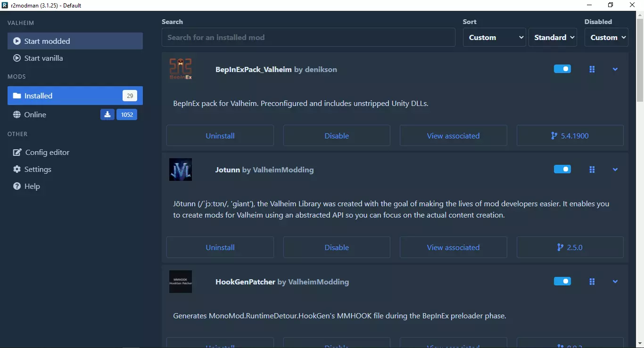Viewport: 644px width, 348px height.
Task: Uninstall the Jotunn mod
Action: (220, 247)
